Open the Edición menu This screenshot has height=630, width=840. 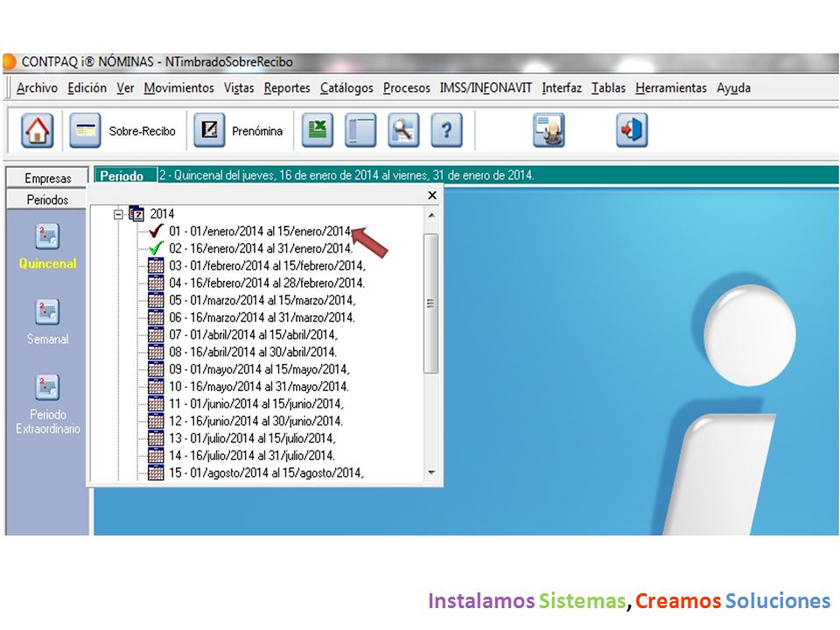87,87
